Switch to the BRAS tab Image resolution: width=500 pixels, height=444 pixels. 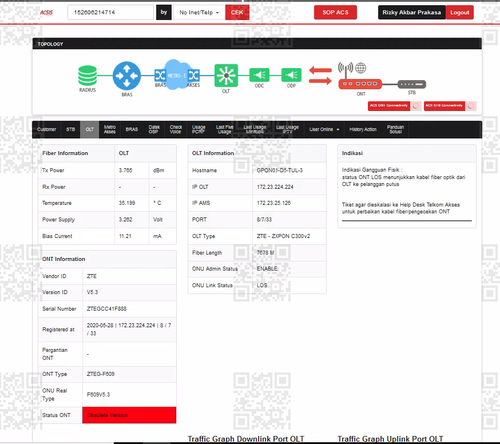pyautogui.click(x=132, y=129)
